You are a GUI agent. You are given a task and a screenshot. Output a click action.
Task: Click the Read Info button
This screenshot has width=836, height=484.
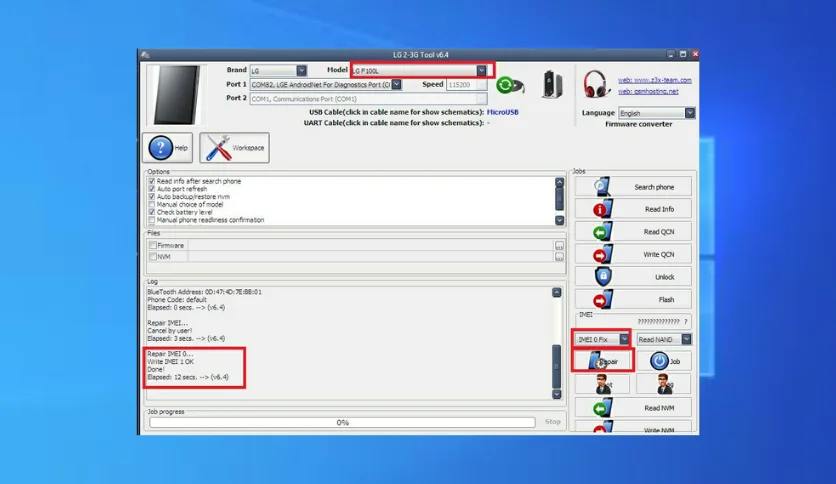pos(633,209)
